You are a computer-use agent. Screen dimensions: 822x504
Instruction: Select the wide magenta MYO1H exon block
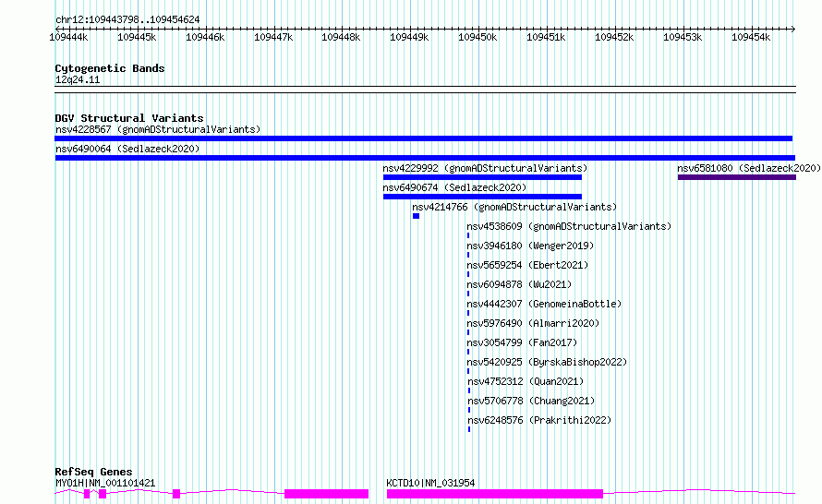[x=326, y=494]
